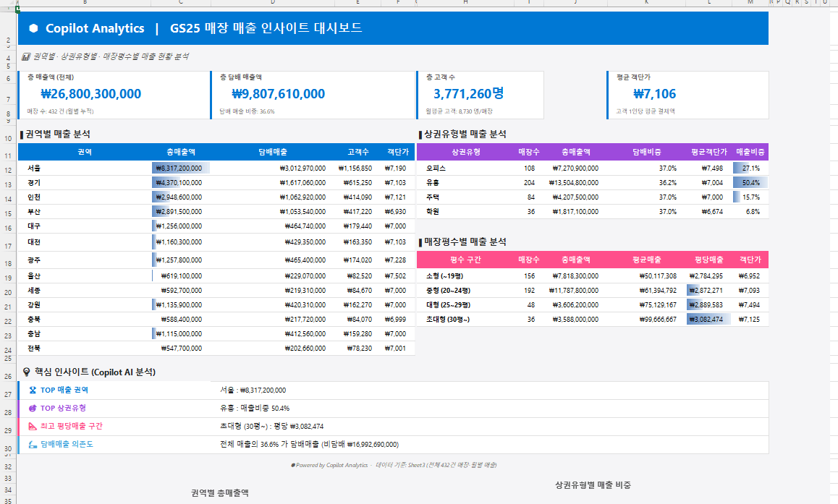Viewport: 838px width, 504px height.
Task: Click the 주택 total sales ₩4,207,500,000
Action: [x=575, y=197]
